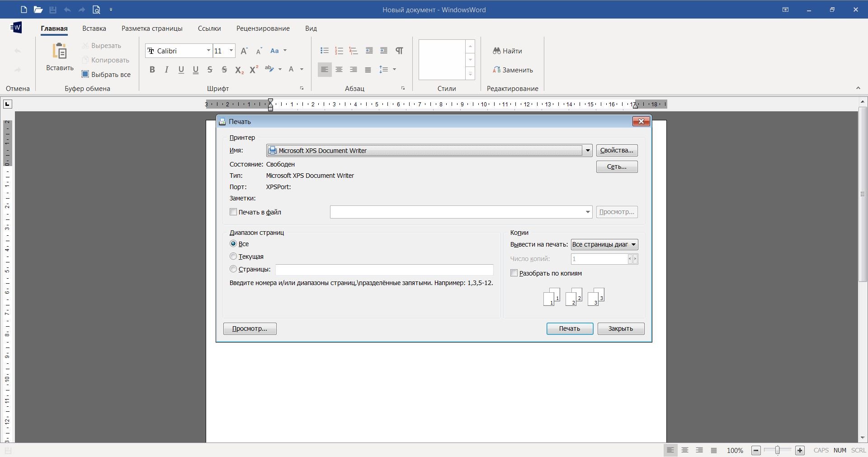Switch status bar view to justified
This screenshot has width=868, height=457.
(714, 450)
